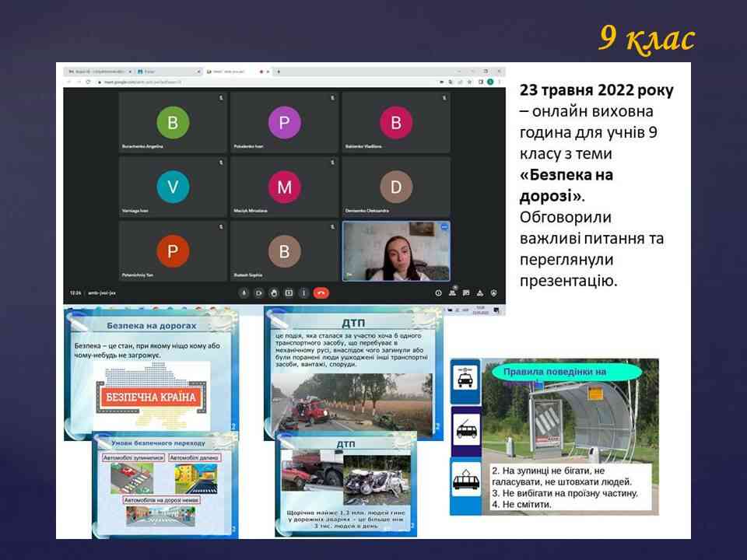Reload the browser page
The image size is (747, 560).
pos(88,81)
